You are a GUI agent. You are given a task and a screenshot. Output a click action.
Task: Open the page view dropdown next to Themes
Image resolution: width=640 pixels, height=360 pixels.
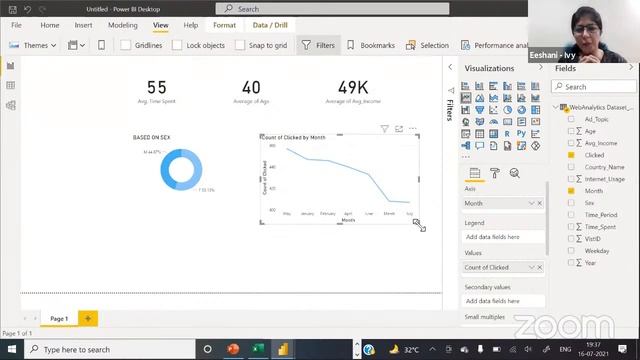[76, 45]
